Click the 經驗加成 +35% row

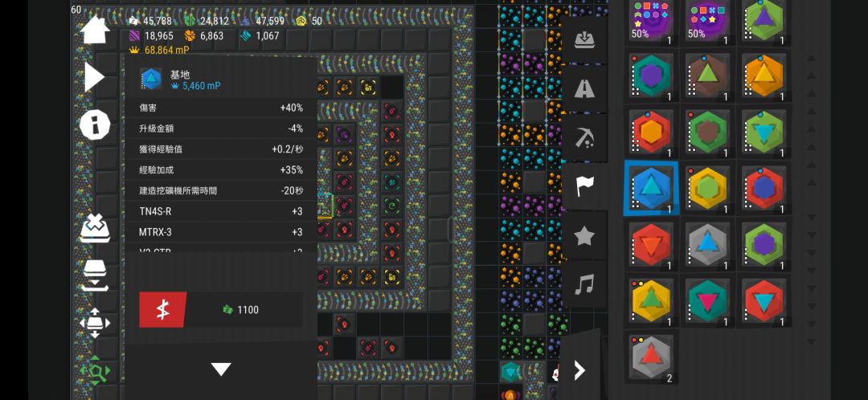(x=221, y=169)
